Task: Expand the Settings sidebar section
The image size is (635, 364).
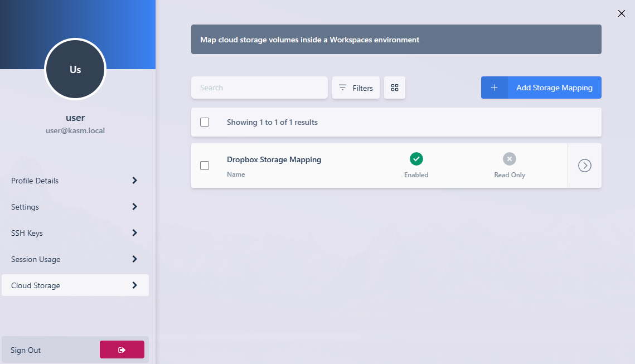Action: pos(75,207)
